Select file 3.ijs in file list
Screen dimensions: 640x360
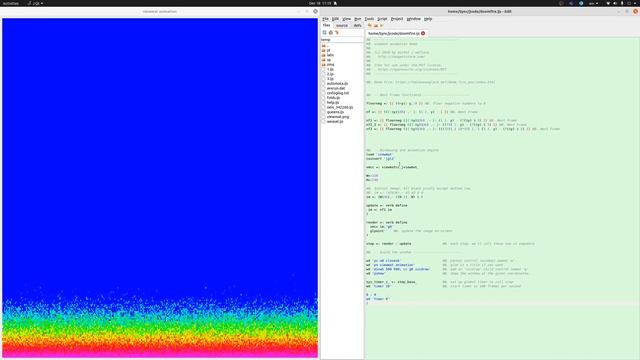[x=328, y=79]
